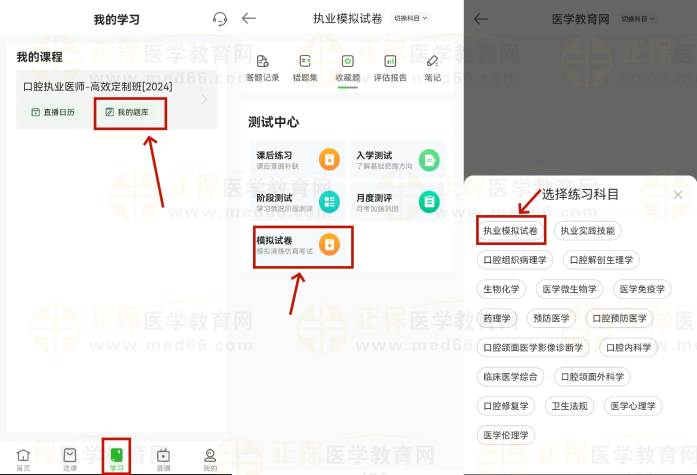Open 我的题库 question bank

130,112
